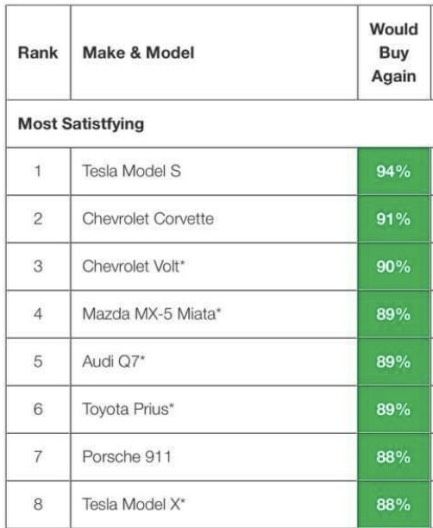Select the 90% buy-again cell
This screenshot has height=528, width=433.
tap(394, 267)
